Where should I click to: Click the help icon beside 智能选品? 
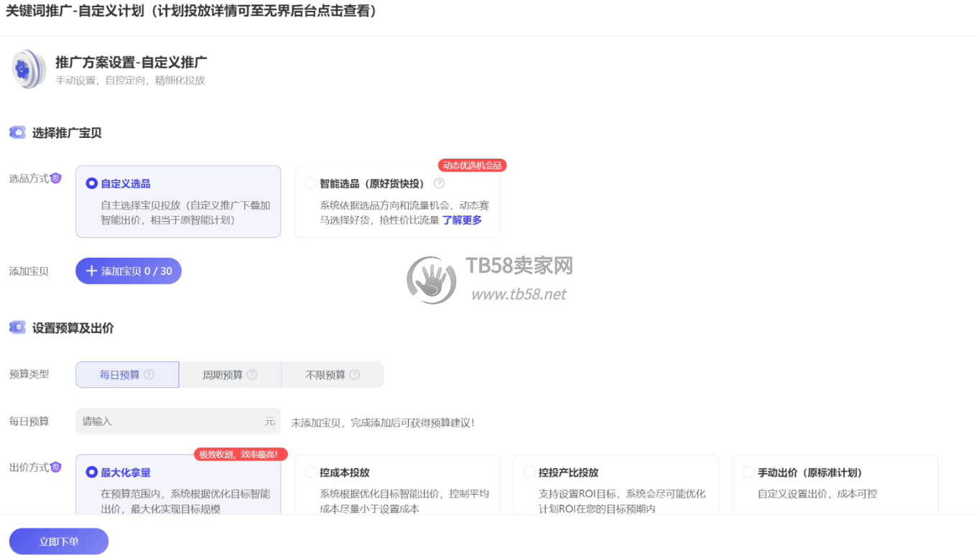[439, 183]
